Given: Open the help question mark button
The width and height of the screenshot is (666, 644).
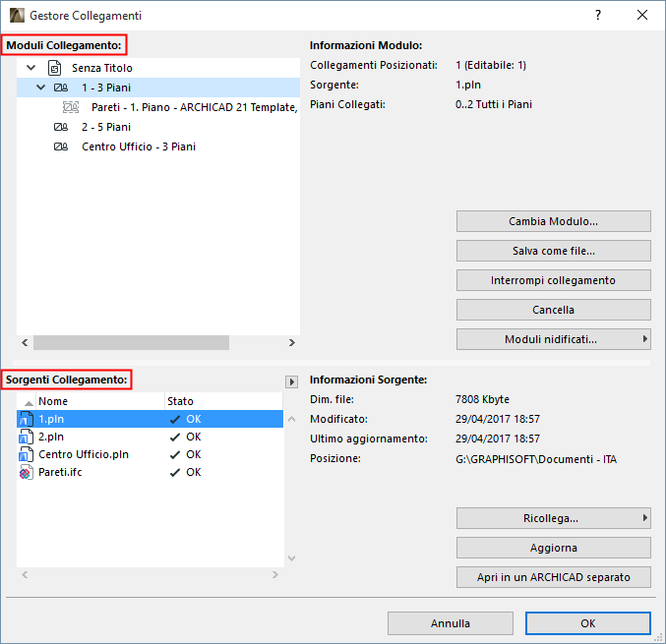Looking at the screenshot, I should pos(598,16).
